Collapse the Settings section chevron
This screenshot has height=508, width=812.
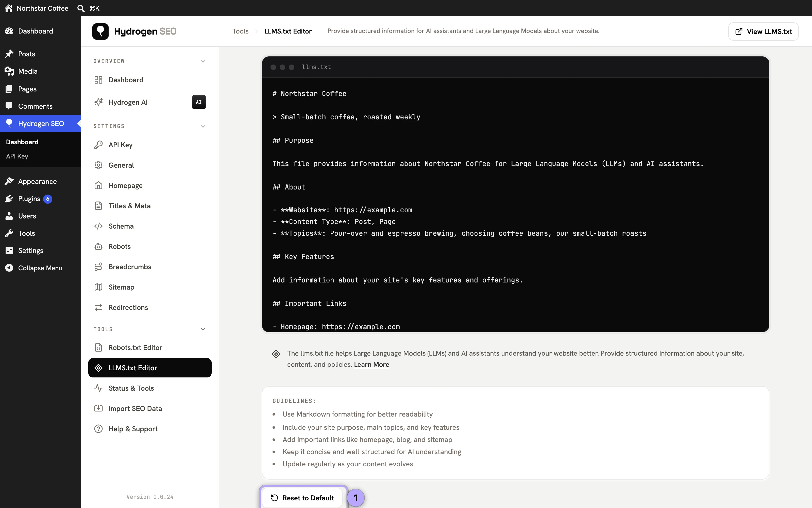point(203,126)
